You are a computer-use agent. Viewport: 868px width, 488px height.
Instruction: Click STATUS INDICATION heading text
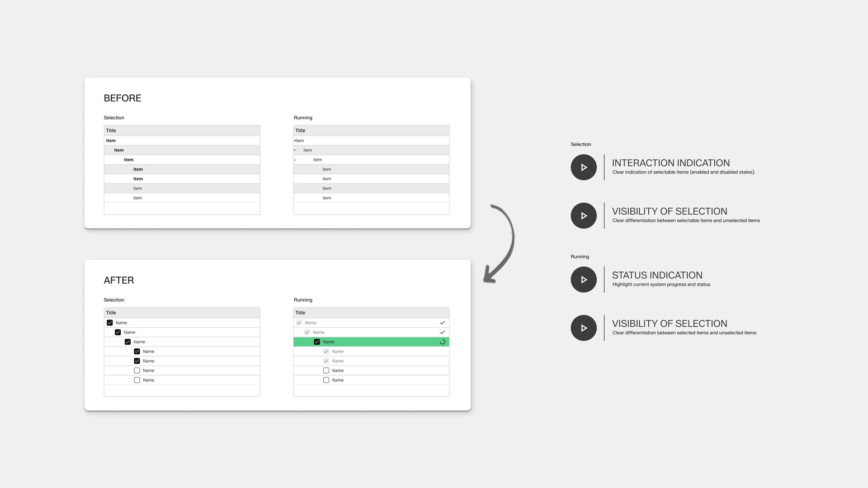[657, 275]
